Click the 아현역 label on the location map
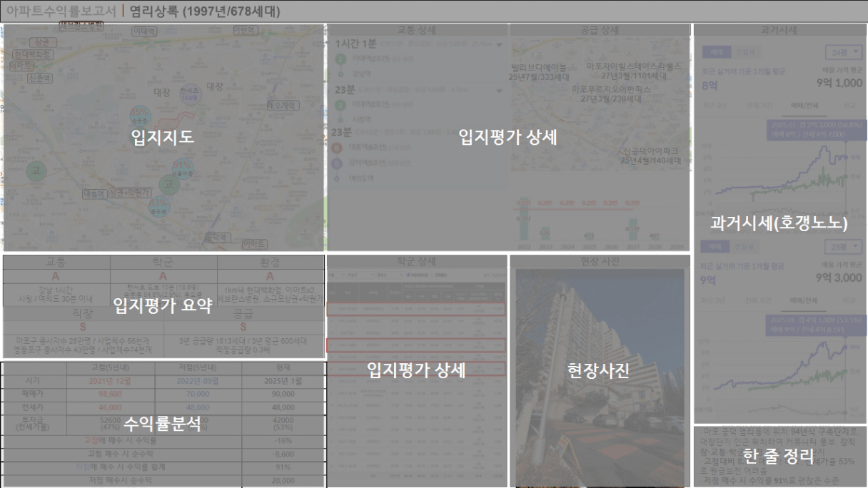Viewport: 868px width, 488px height. coord(245,30)
